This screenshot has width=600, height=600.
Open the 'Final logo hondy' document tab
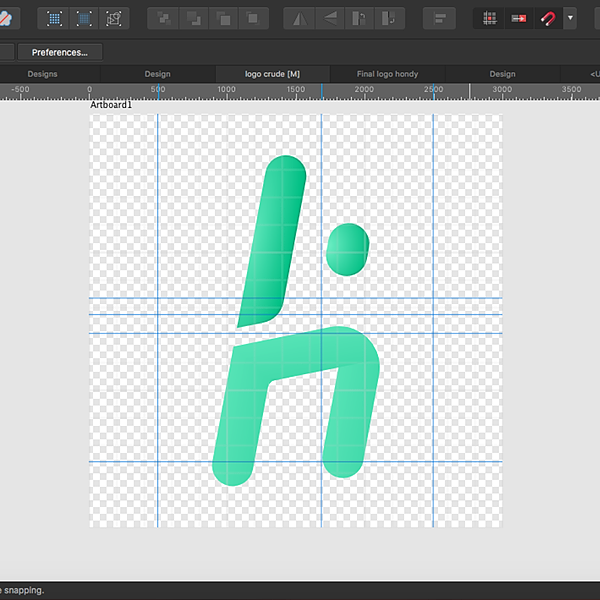pos(387,74)
